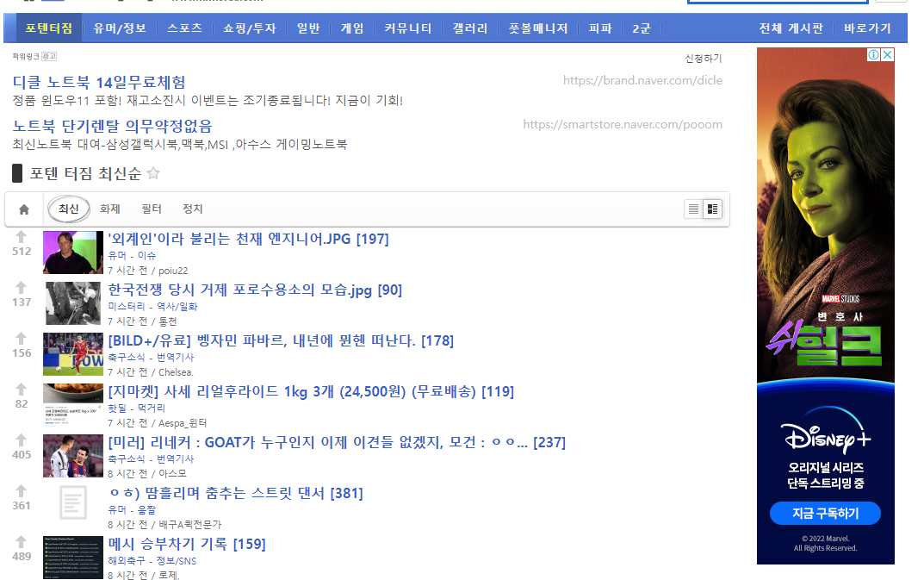Click thumbnail of 벵자민 파바르 post

73,354
